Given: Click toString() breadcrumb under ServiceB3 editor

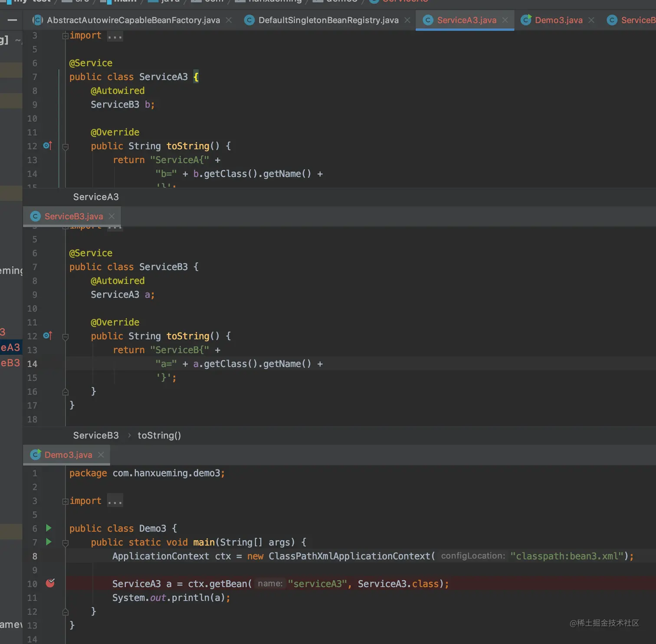Looking at the screenshot, I should pos(159,435).
